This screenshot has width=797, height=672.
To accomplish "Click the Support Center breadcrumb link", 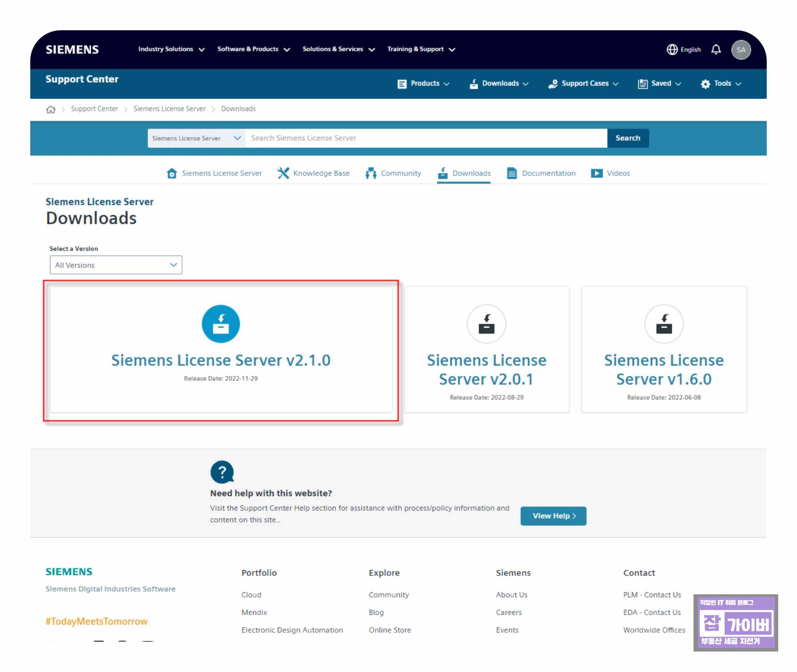I will 94,109.
